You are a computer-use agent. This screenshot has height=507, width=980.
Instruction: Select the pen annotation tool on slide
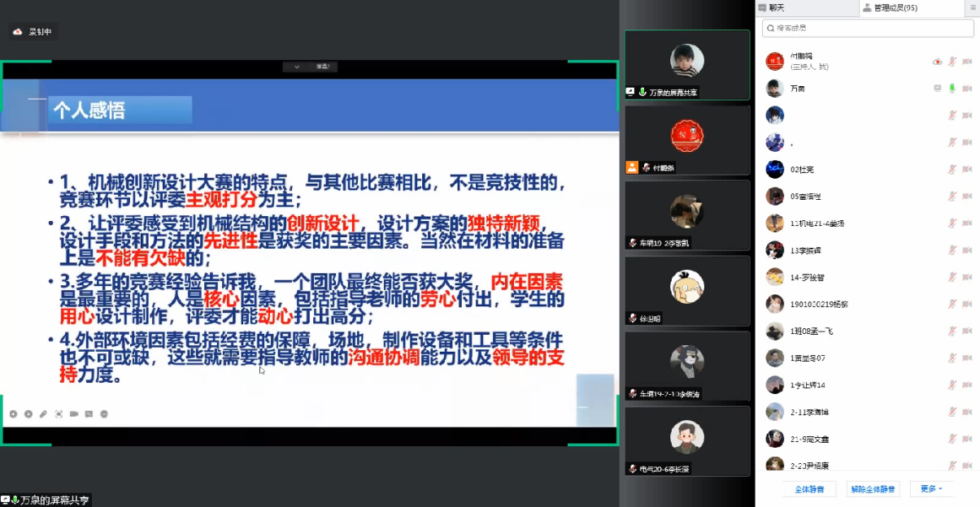tap(43, 414)
